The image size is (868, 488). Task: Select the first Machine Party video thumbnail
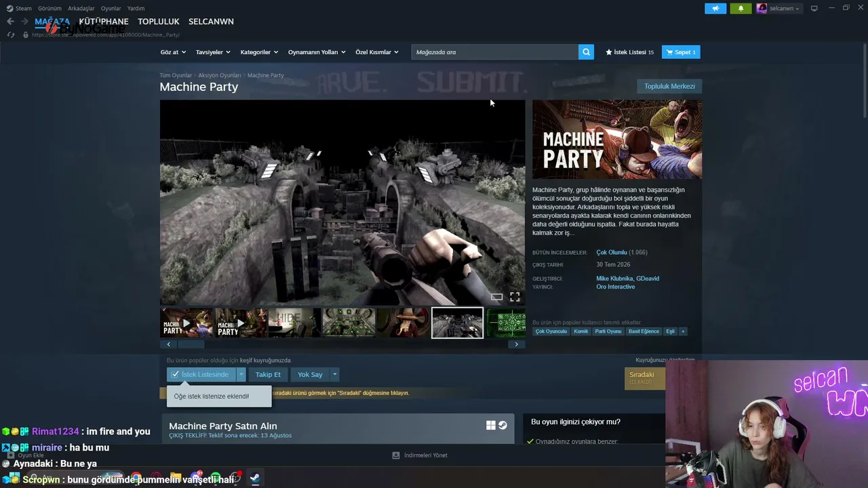186,323
